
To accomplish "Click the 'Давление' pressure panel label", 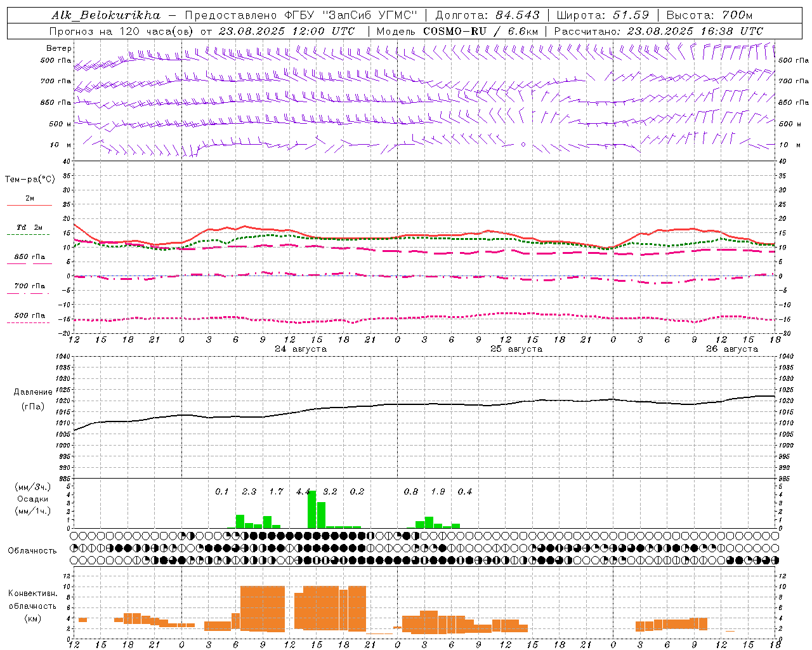I will tap(33, 392).
